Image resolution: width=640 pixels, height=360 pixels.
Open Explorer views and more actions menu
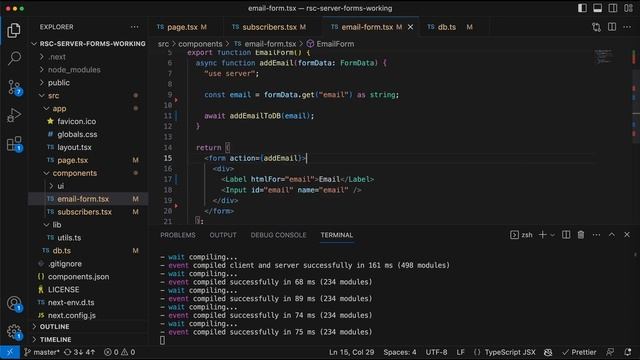[x=135, y=27]
